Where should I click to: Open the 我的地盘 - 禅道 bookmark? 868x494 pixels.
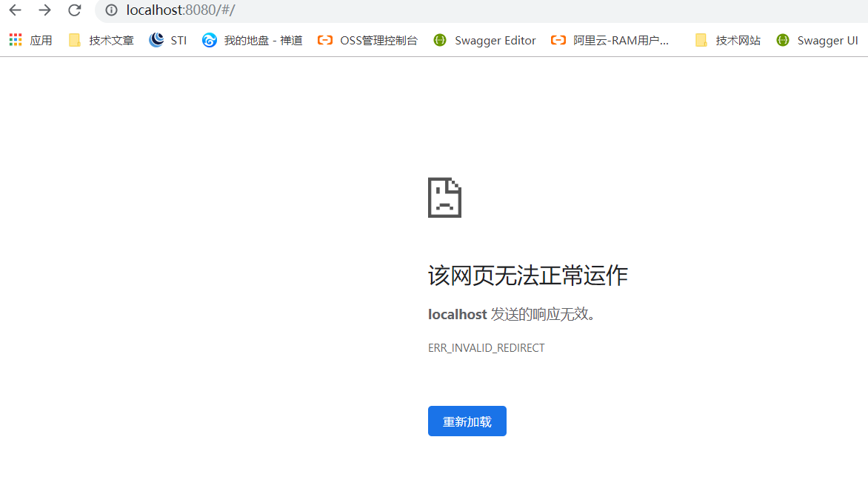point(252,40)
